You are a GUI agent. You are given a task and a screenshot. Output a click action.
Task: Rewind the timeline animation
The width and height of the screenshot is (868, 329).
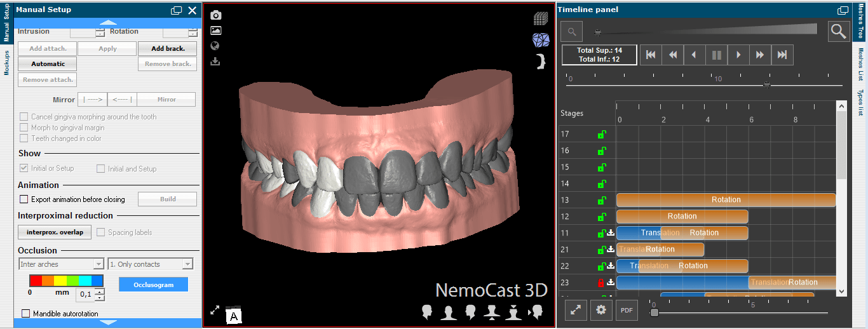pyautogui.click(x=672, y=55)
